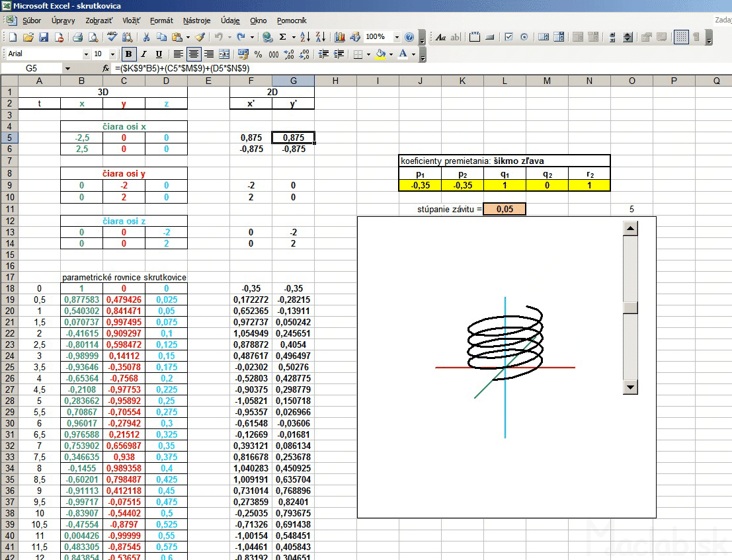The height and width of the screenshot is (560, 732).
Task: Increase decimal places
Action: point(289,54)
